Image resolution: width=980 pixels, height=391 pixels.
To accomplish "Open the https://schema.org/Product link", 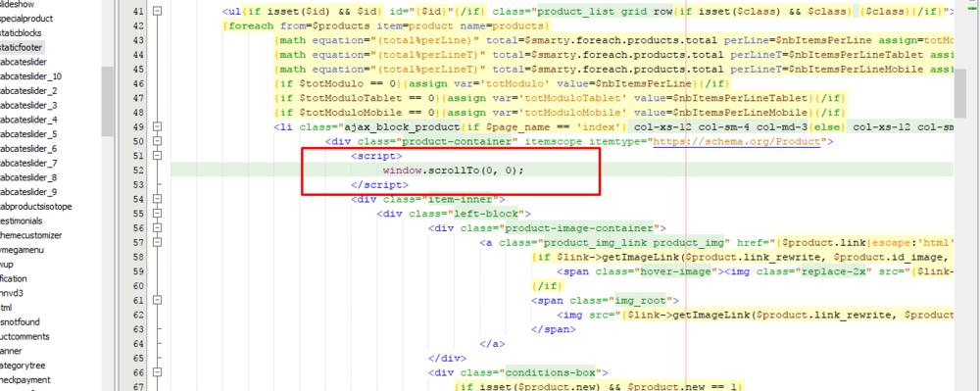I will [x=736, y=142].
